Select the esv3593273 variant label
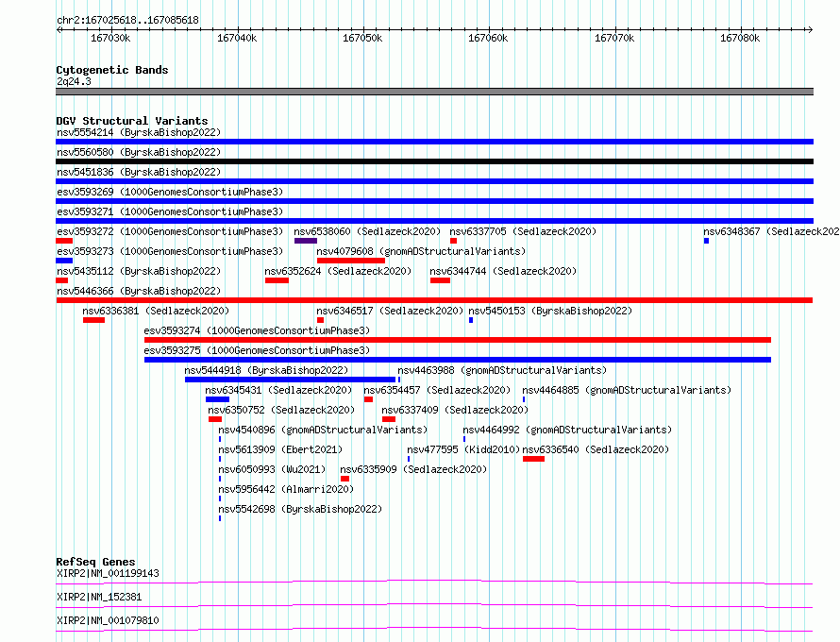 [x=170, y=251]
